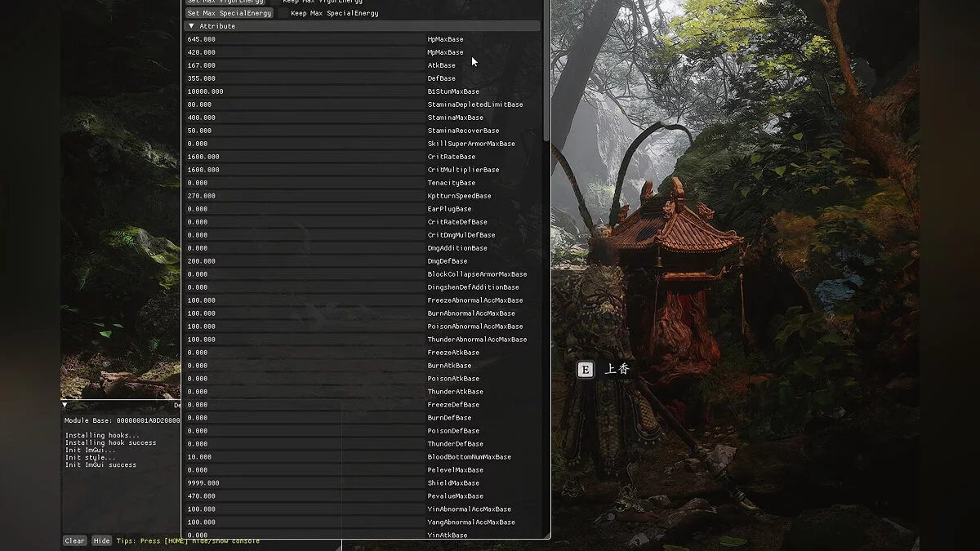Image resolution: width=980 pixels, height=551 pixels.
Task: Click the KptturnSpeedBase value field
Action: (x=304, y=196)
